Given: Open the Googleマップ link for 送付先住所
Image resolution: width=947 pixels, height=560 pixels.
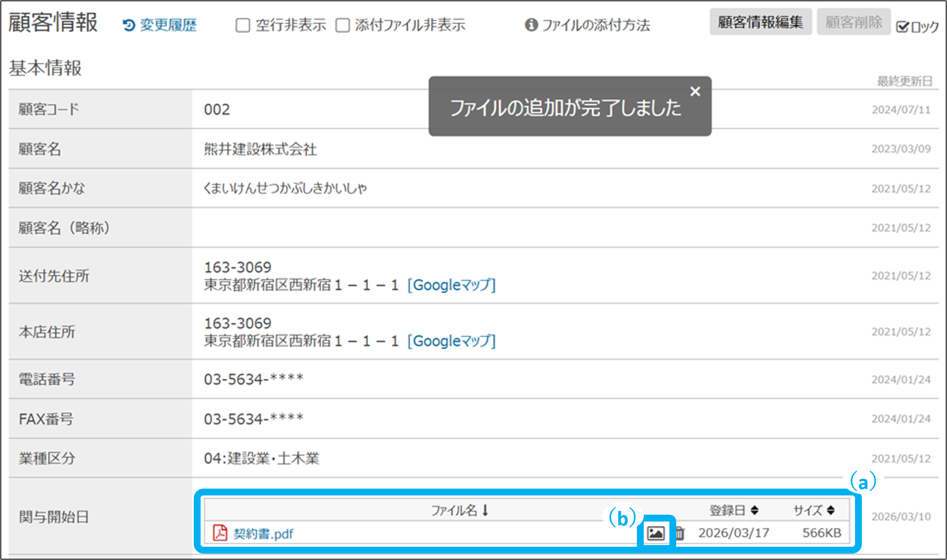Looking at the screenshot, I should pyautogui.click(x=451, y=285).
